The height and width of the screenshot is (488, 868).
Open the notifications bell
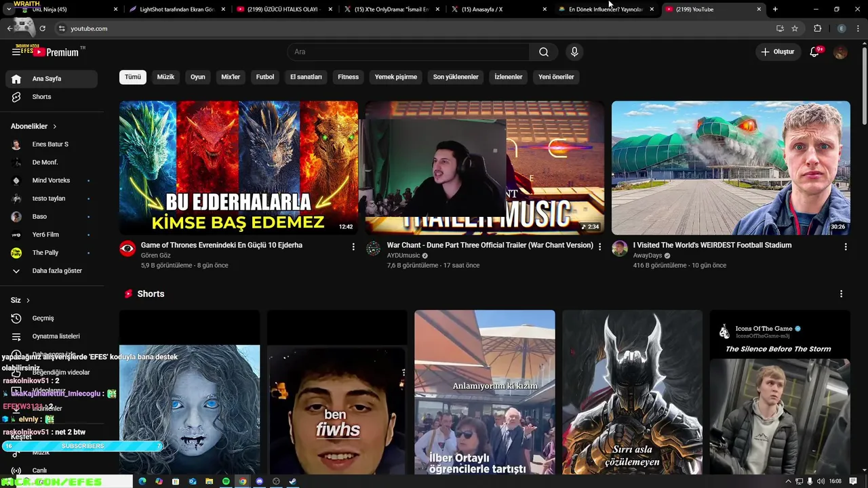[x=815, y=52]
